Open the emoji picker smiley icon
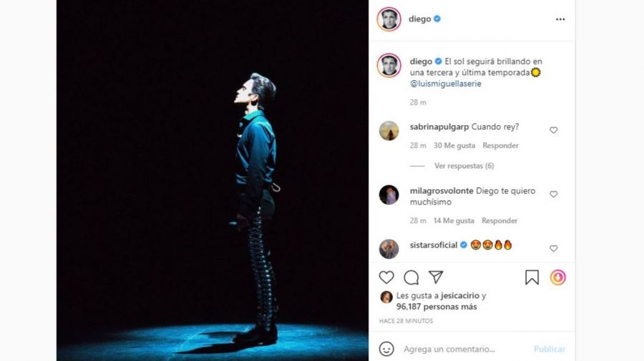 [386, 349]
